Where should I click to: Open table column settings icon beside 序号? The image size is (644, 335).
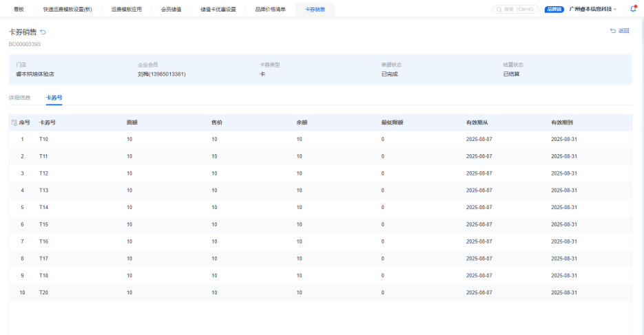click(14, 122)
